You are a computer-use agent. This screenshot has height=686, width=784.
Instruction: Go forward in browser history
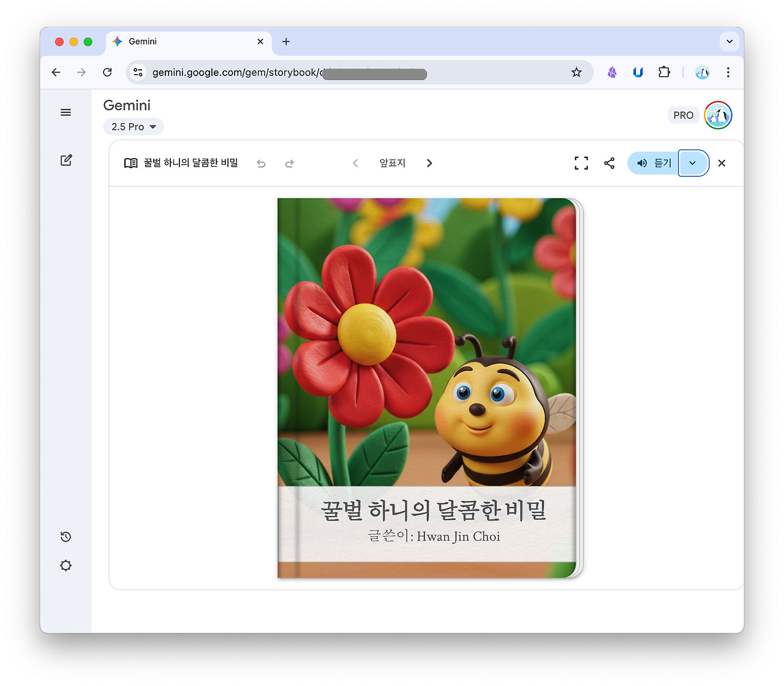(81, 72)
